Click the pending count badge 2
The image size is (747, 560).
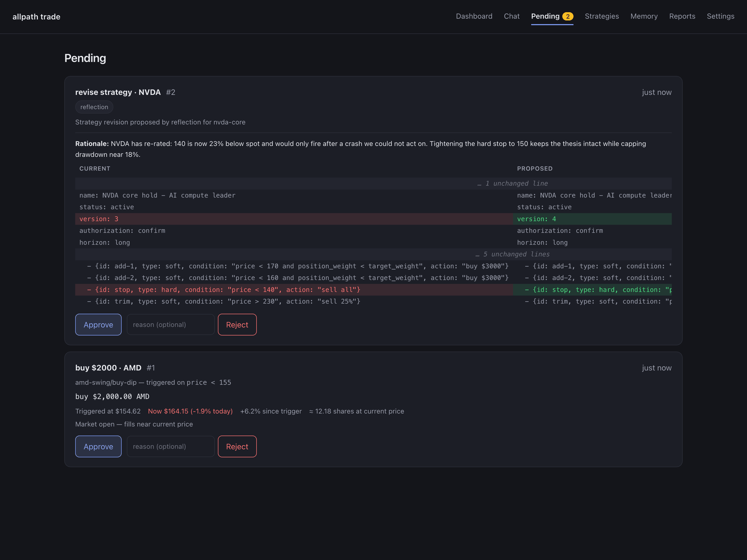(x=568, y=16)
